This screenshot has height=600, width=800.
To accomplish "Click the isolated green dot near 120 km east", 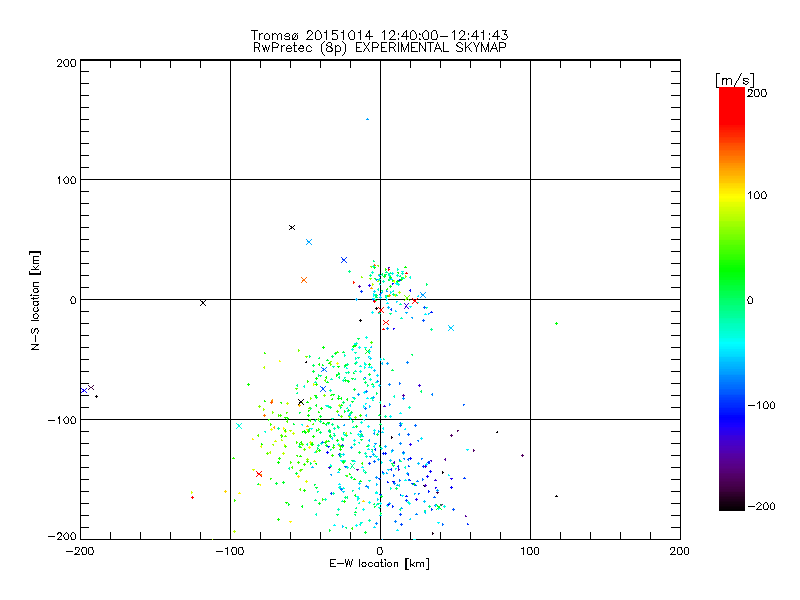I will pyautogui.click(x=556, y=323).
